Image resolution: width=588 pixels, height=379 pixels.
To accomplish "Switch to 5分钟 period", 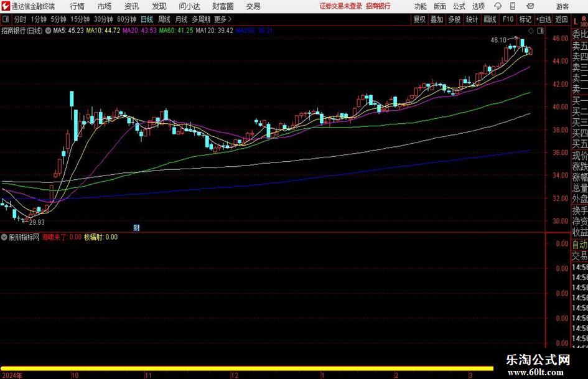I will coord(58,19).
